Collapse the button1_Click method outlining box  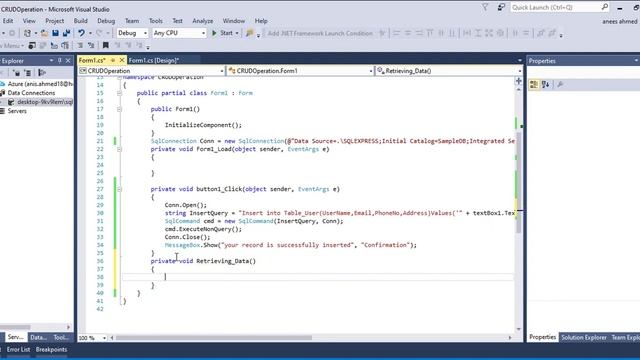(x=119, y=189)
